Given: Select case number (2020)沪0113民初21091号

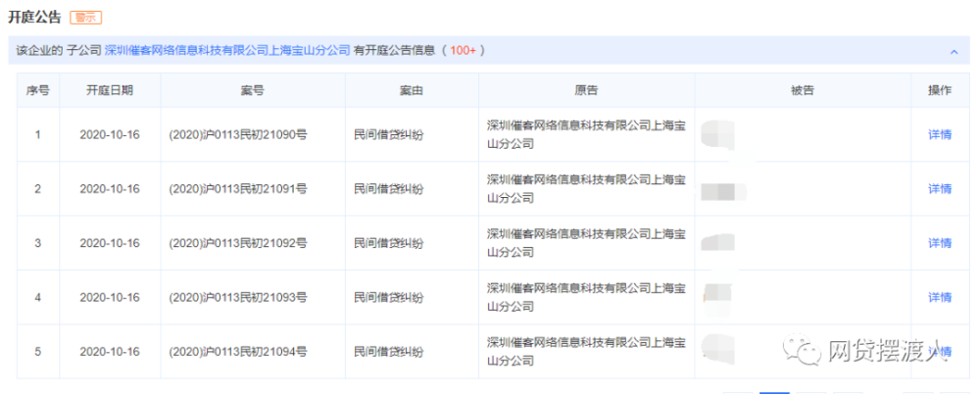Looking at the screenshot, I should [x=238, y=189].
